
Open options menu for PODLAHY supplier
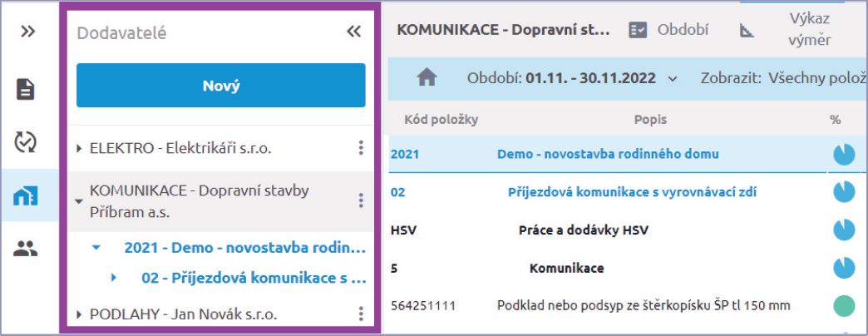click(x=361, y=314)
